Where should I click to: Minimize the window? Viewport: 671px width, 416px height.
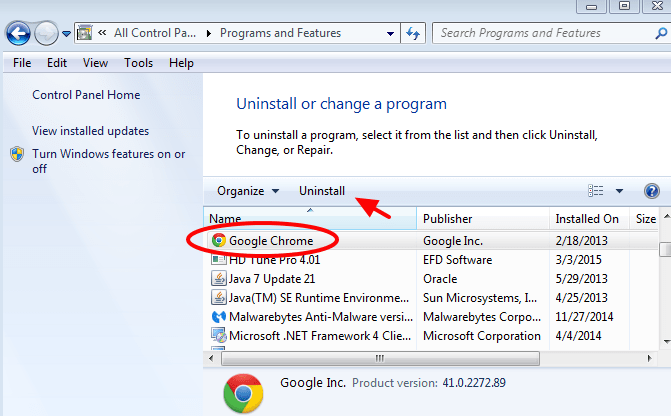(x=591, y=6)
